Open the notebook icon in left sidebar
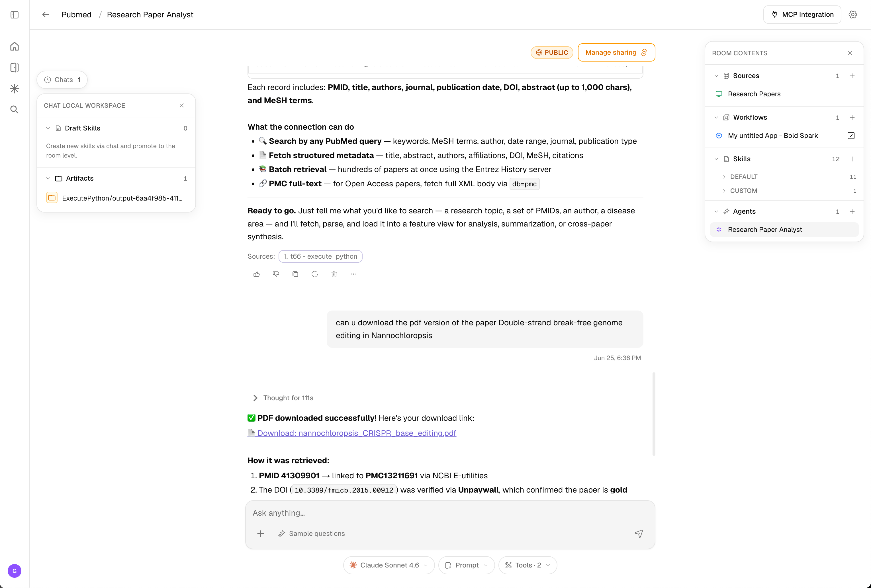This screenshot has height=588, width=871. (15, 68)
